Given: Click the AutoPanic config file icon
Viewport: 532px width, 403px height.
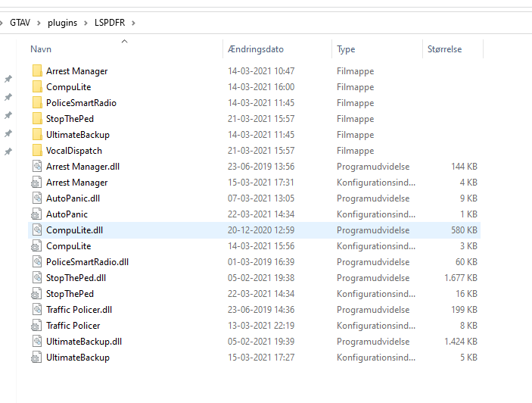Looking at the screenshot, I should [x=36, y=214].
